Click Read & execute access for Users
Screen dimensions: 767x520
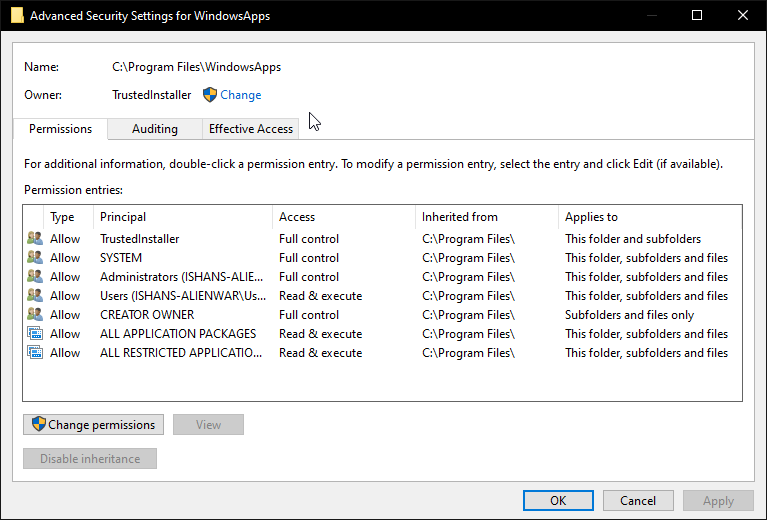[x=320, y=296]
